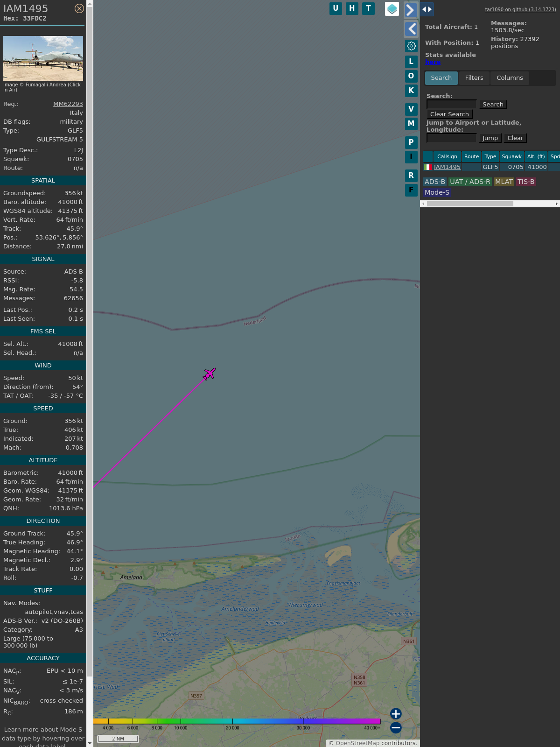Close the IAM1495 aircraft info panel
Screen dimensions: 560x747
pos(79,8)
